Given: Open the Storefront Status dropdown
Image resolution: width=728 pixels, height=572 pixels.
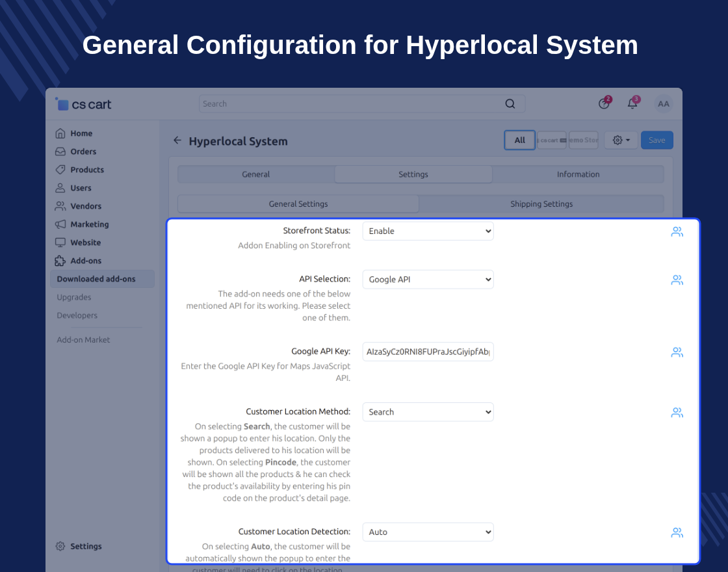Looking at the screenshot, I should pos(428,231).
